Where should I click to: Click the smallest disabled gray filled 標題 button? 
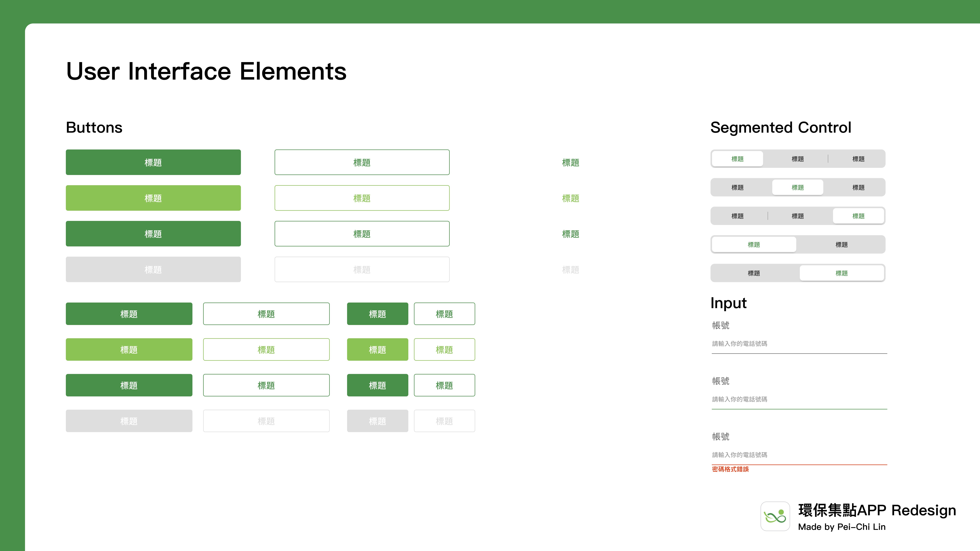(x=377, y=421)
